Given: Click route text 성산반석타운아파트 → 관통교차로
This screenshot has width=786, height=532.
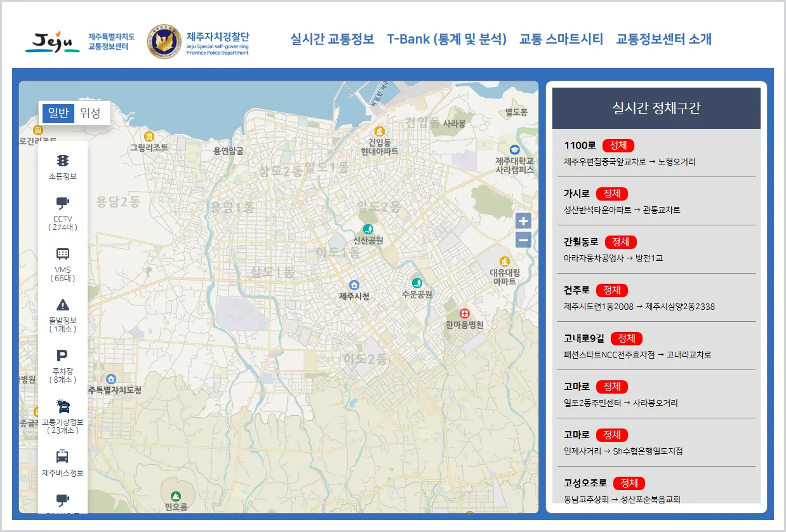Looking at the screenshot, I should (622, 210).
